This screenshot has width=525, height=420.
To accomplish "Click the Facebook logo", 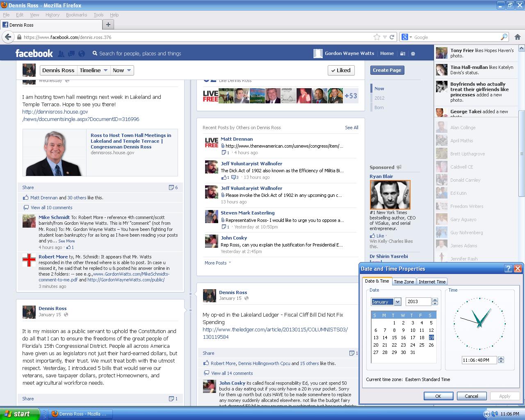I will point(34,53).
